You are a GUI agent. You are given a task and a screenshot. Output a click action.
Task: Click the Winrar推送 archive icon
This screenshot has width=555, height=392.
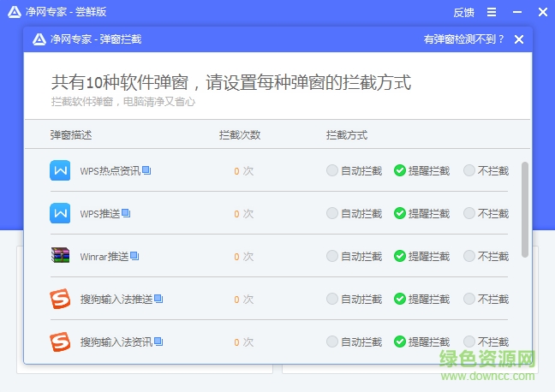coord(60,255)
